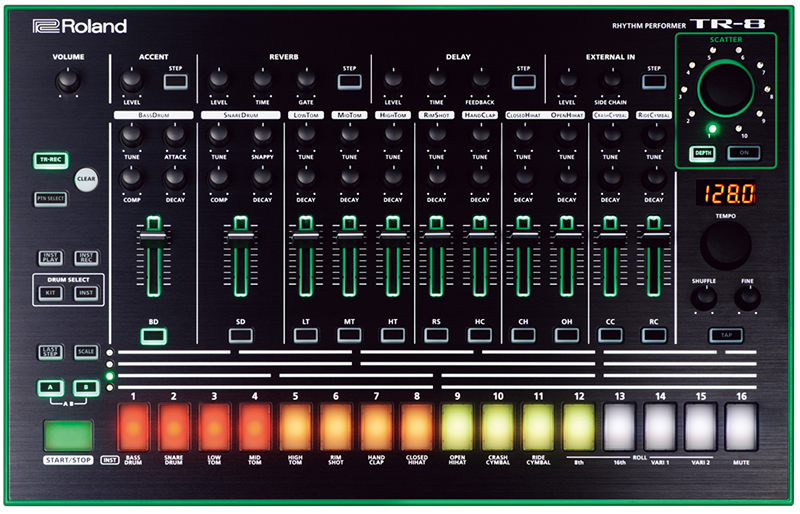Click the SIDE CHAIN knob
800x514 pixels.
(611, 81)
